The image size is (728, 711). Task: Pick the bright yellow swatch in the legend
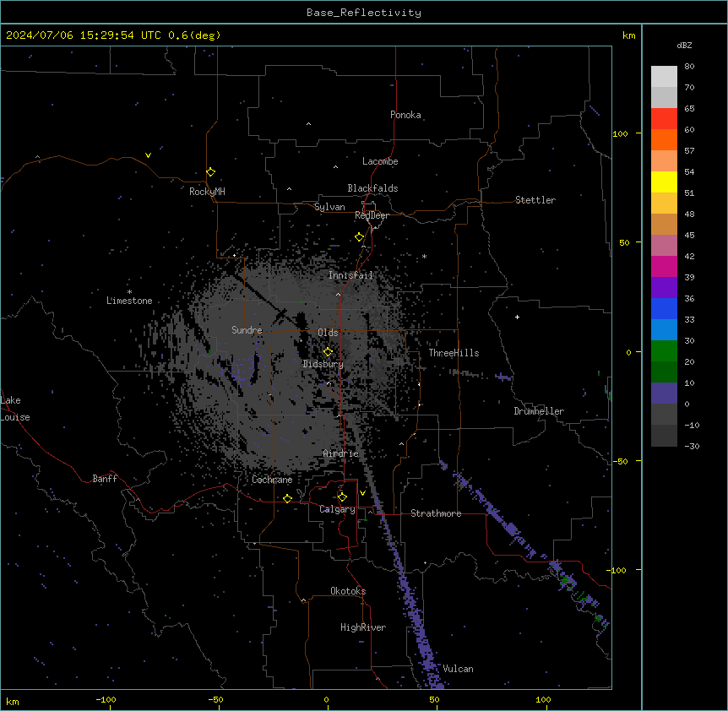click(x=664, y=182)
